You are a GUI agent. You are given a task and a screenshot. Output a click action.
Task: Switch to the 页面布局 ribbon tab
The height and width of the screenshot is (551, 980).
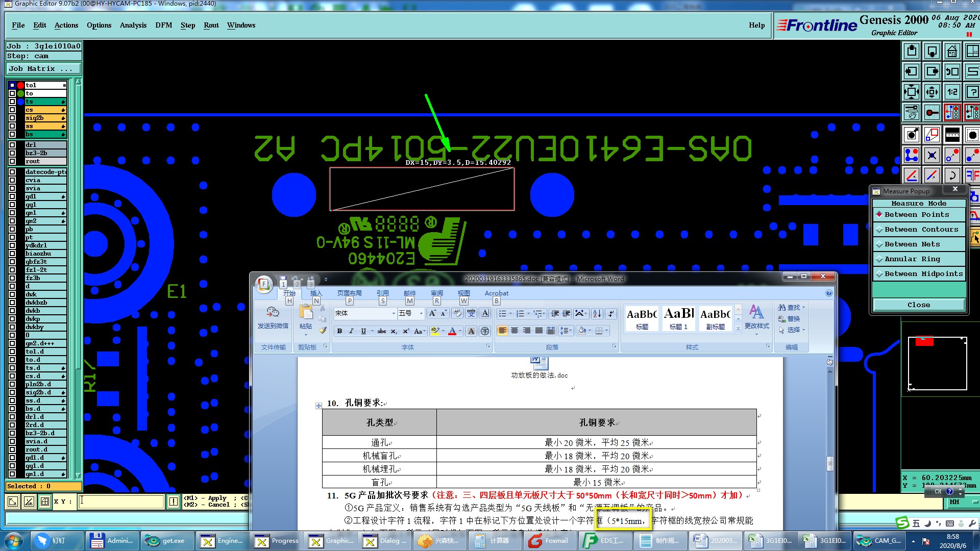tap(349, 293)
